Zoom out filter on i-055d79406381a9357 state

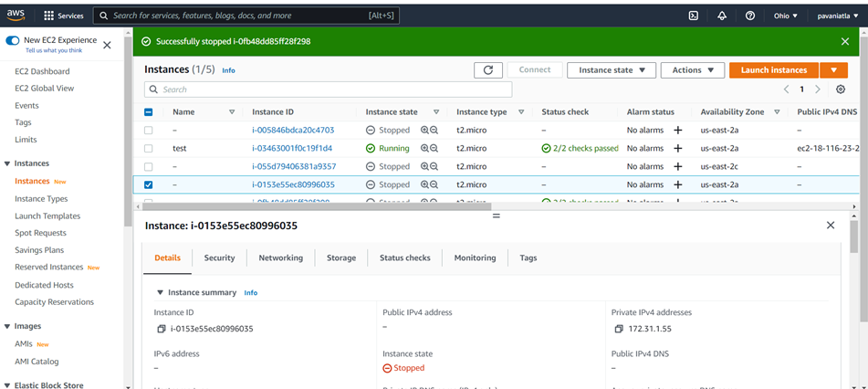[434, 166]
